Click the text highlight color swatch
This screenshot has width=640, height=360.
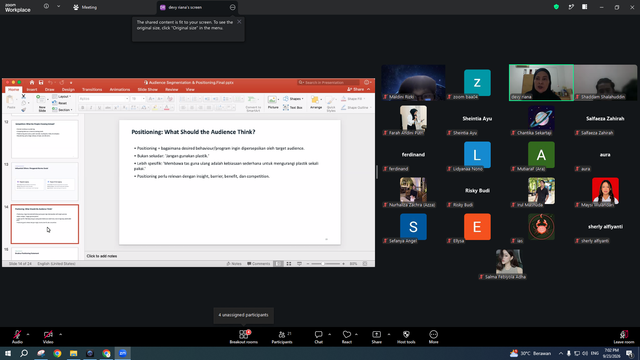155,108
